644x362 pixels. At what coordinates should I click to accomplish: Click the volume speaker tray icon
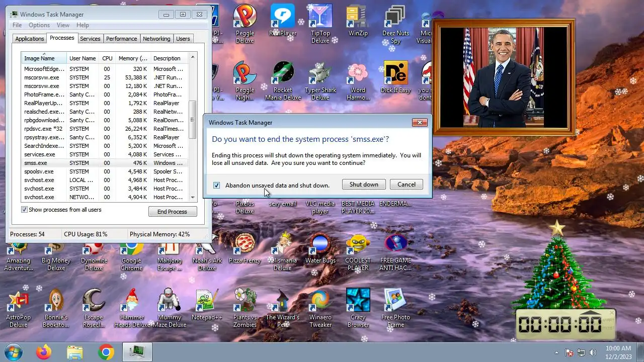click(593, 352)
